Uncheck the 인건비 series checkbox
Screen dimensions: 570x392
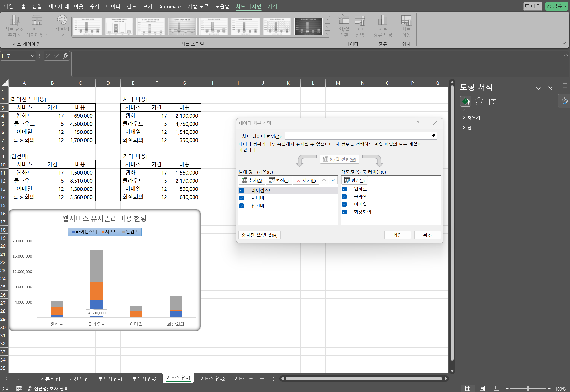point(242,206)
